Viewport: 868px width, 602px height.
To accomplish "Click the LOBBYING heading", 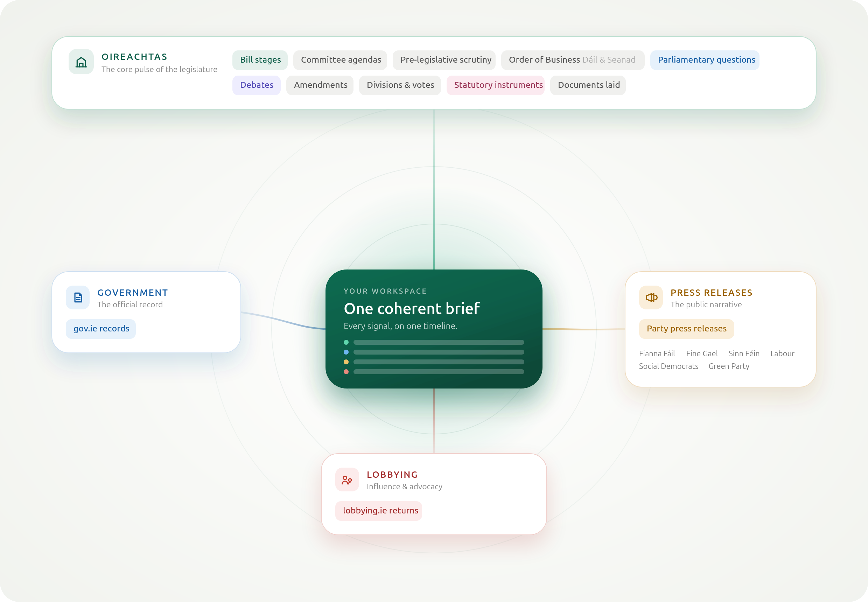I will (392, 475).
